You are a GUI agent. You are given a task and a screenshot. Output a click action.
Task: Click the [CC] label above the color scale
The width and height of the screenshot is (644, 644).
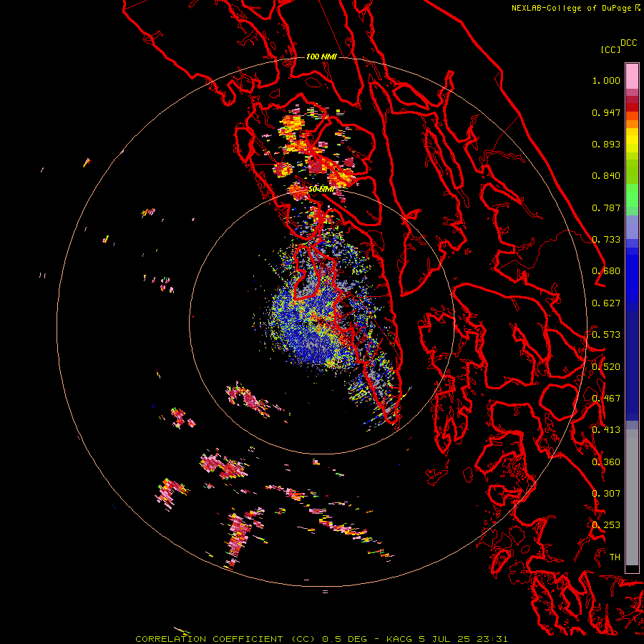610,49
